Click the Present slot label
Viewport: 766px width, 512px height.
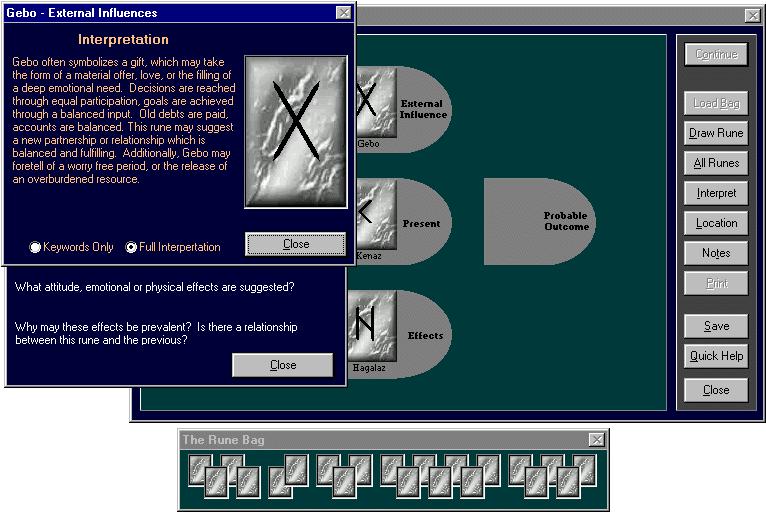point(421,223)
